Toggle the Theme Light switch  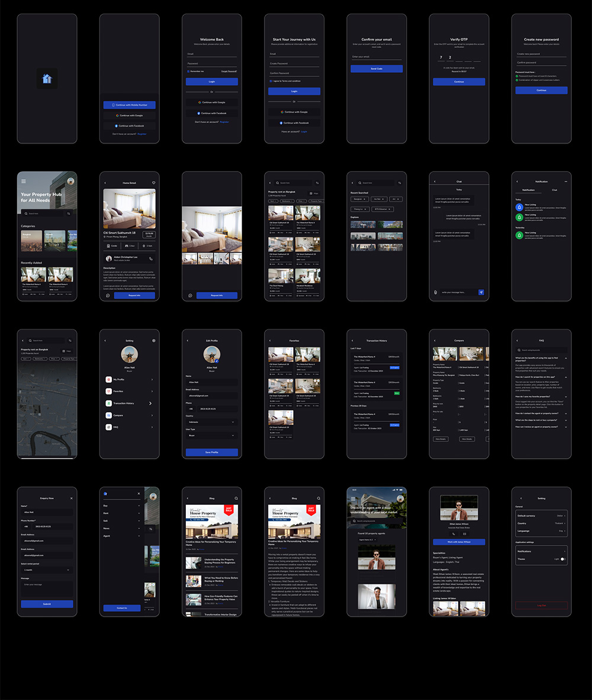(x=562, y=559)
